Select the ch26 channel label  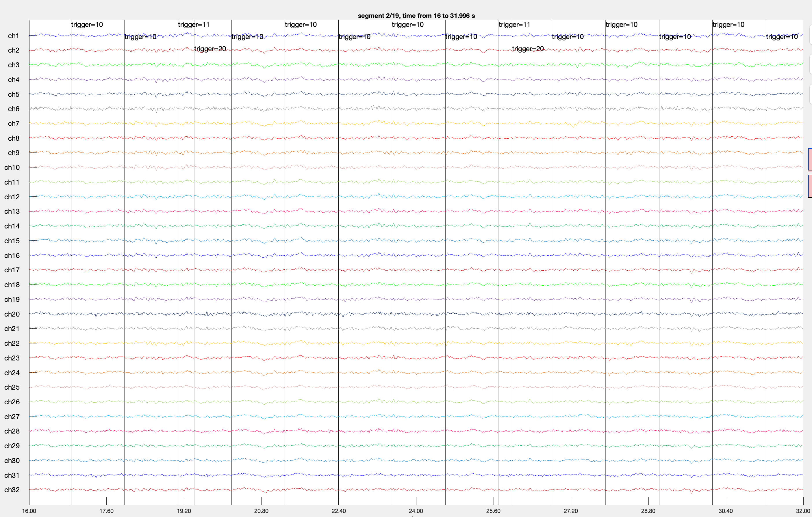12,402
